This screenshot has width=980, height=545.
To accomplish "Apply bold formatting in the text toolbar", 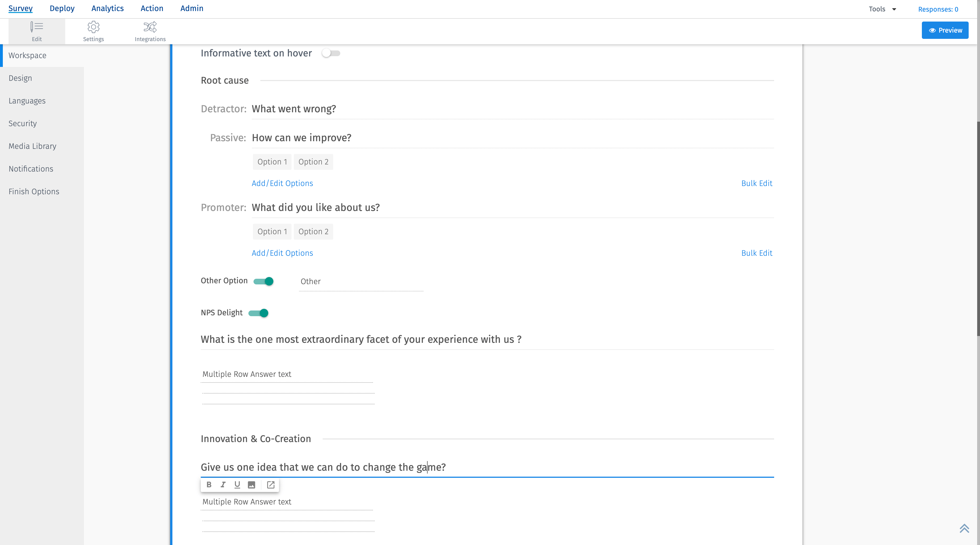I will pos(209,485).
